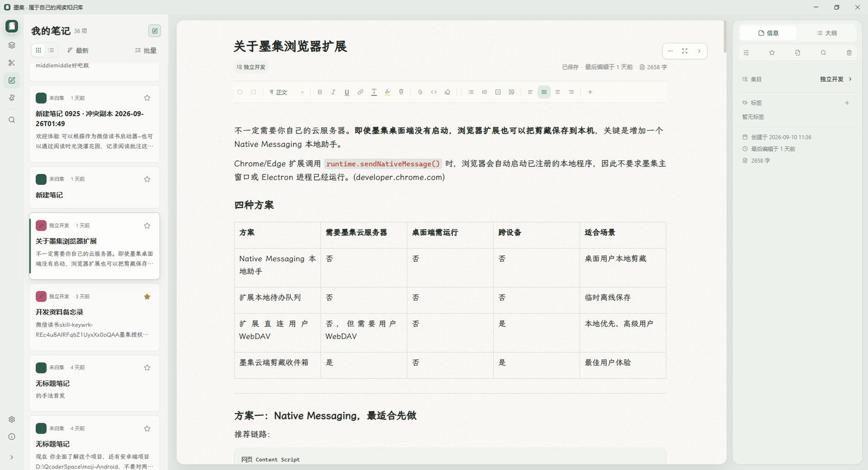Pick text color with the underlined T icon
The height and width of the screenshot is (470, 868).
(374, 92)
